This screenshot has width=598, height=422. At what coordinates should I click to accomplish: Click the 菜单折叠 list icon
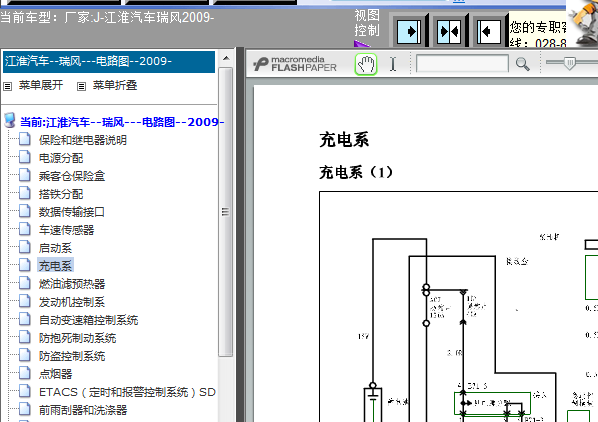point(81,86)
